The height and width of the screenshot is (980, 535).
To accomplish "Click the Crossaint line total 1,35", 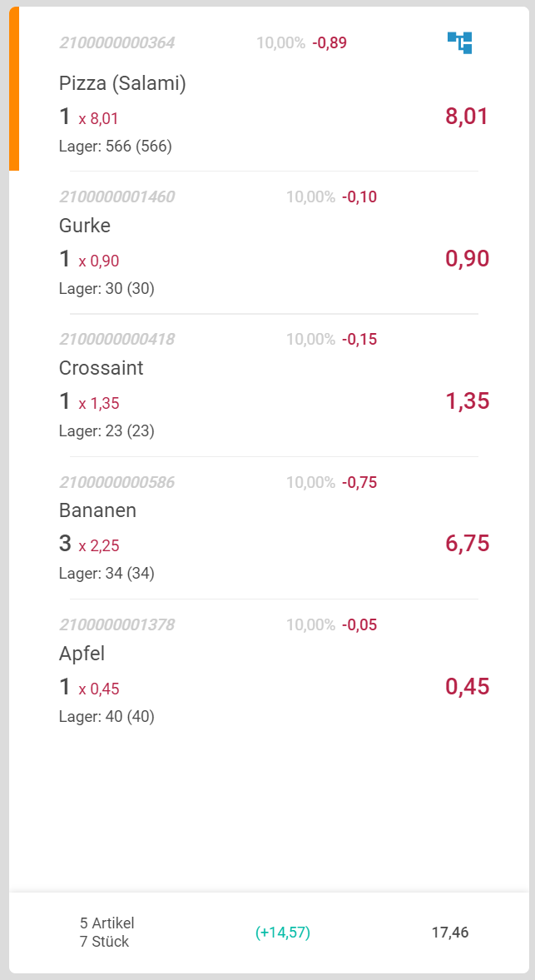I will coord(467,401).
